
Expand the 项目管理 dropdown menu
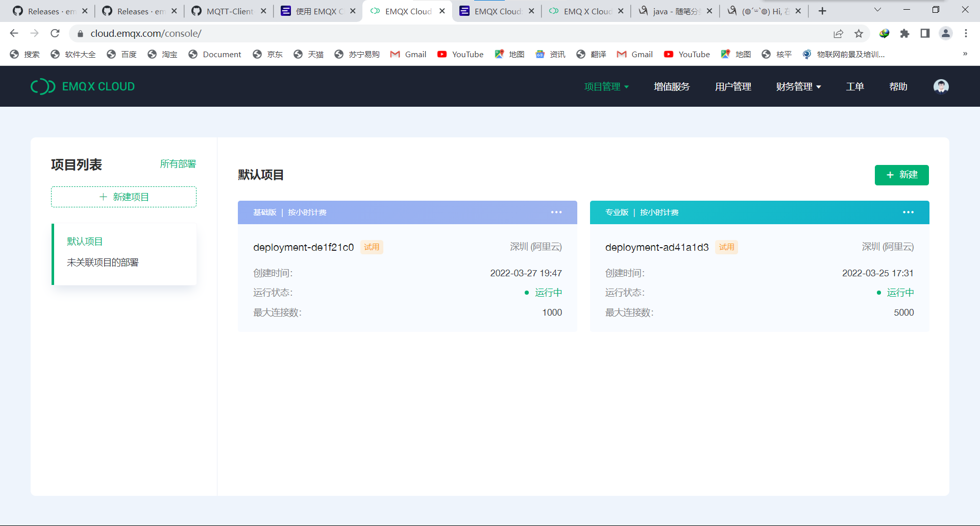click(x=606, y=87)
